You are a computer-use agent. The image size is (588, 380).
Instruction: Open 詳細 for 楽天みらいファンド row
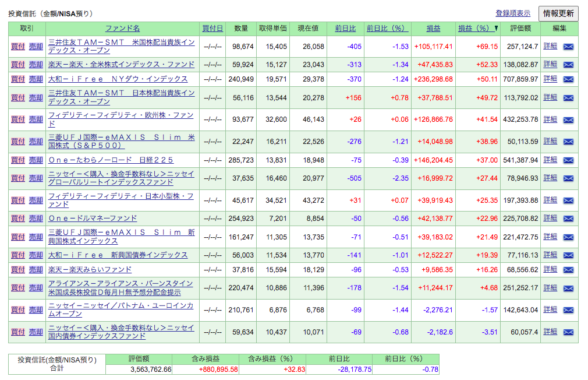click(550, 269)
